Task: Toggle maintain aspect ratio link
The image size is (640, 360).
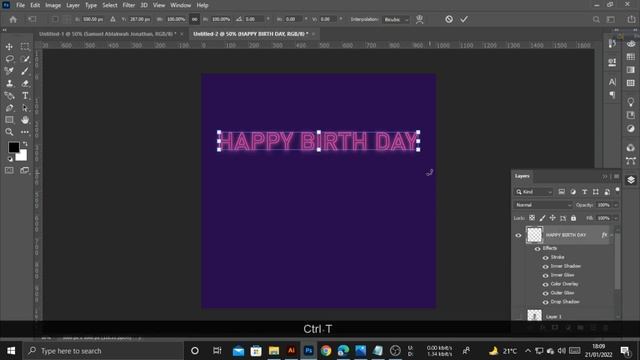Action: (195, 19)
